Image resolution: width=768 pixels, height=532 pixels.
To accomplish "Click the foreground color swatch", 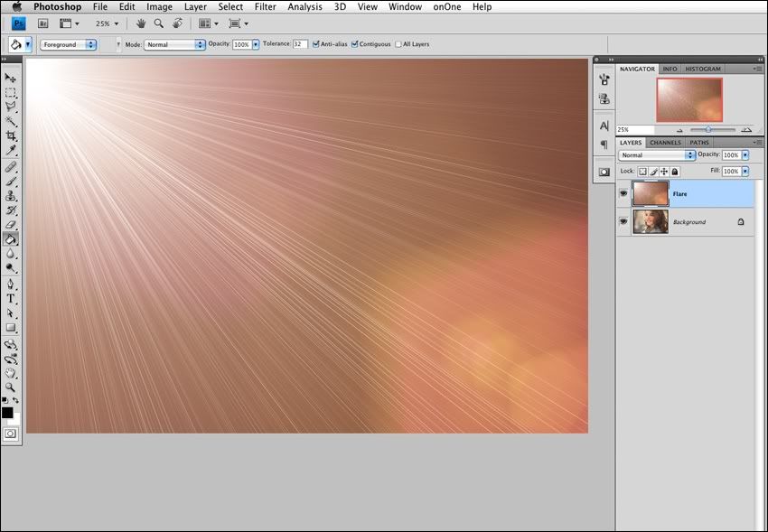I will [7, 413].
